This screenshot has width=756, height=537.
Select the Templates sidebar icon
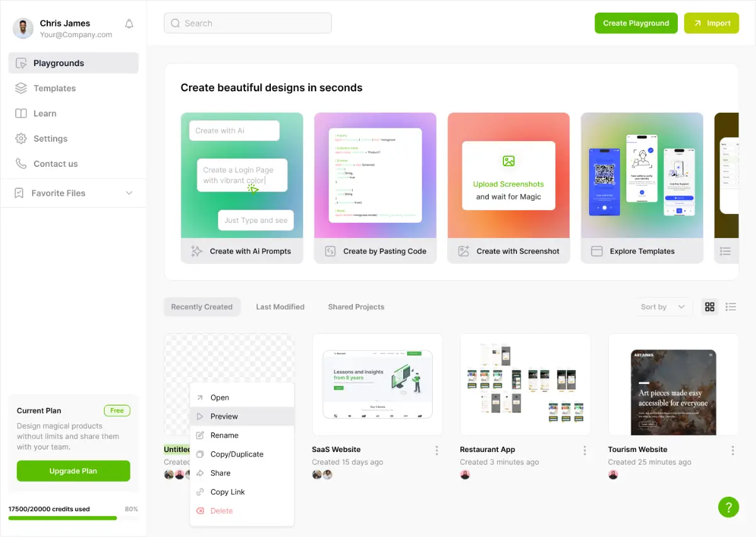pyautogui.click(x=20, y=88)
